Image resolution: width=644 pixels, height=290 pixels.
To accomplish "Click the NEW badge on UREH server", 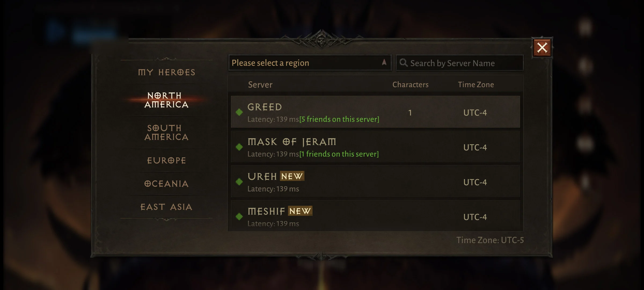I will [x=292, y=176].
